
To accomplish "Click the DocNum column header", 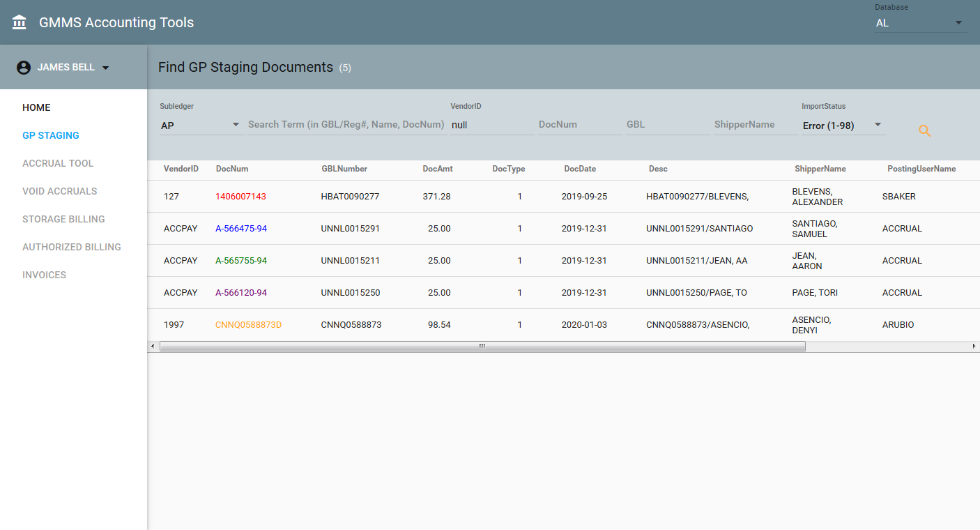I will coord(232,169).
